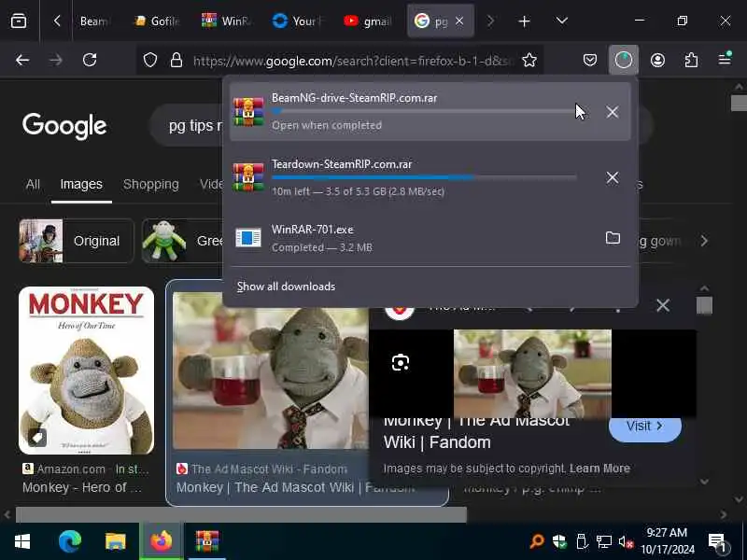Cancel the BeamNG-drive download
Screen dimensions: 747x560
tap(613, 112)
